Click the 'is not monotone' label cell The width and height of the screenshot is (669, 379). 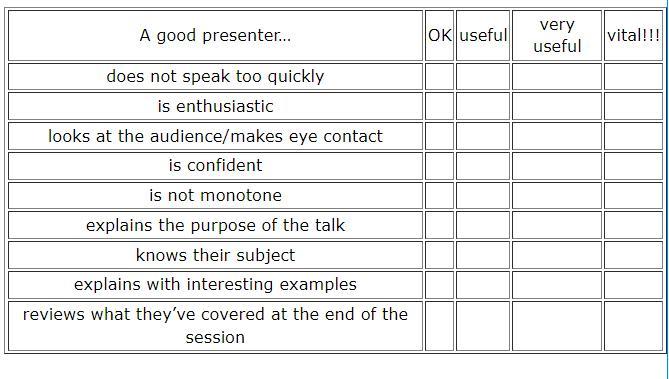pos(215,195)
